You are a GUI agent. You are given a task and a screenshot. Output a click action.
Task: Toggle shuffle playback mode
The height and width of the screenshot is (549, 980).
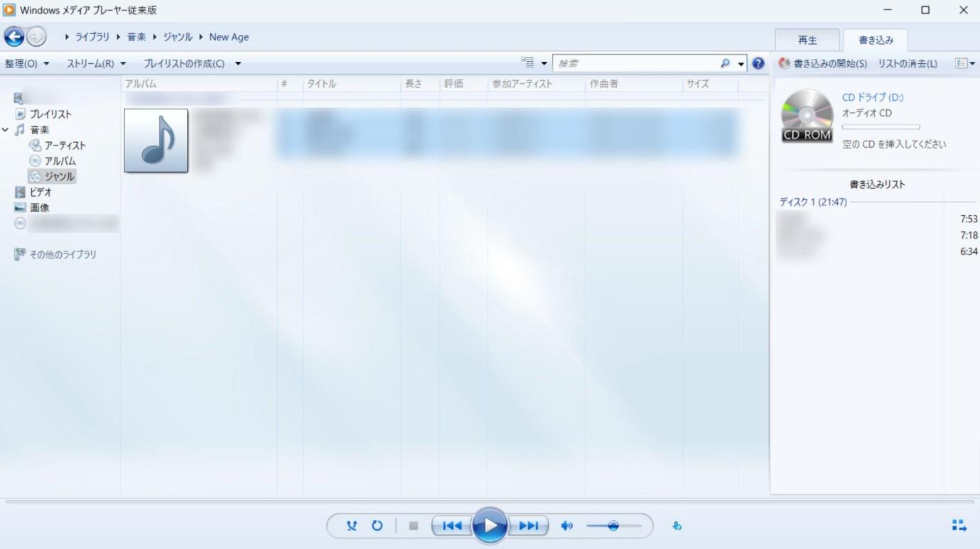pyautogui.click(x=352, y=526)
